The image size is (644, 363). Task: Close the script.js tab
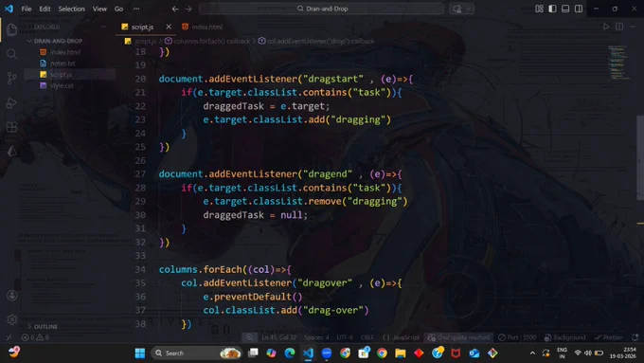coord(169,27)
